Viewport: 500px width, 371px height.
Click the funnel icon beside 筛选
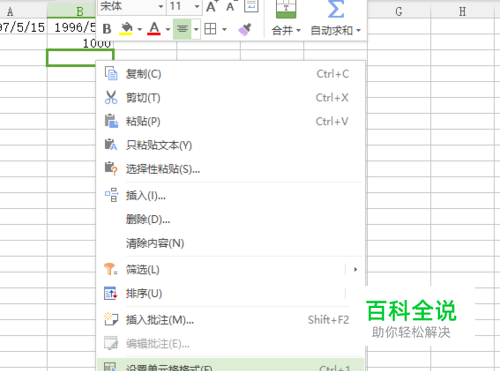[x=111, y=269]
